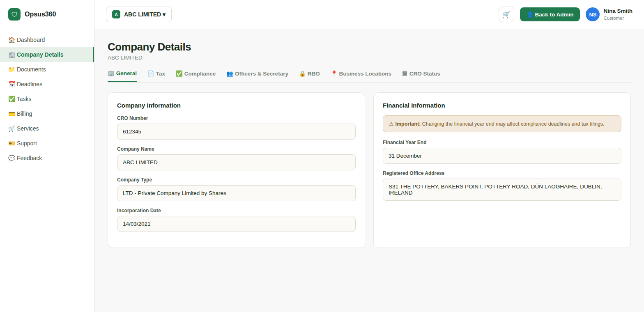Image resolution: width=644 pixels, height=312 pixels.
Task: Click the Opsus360 shield logo icon
Action: click(14, 14)
